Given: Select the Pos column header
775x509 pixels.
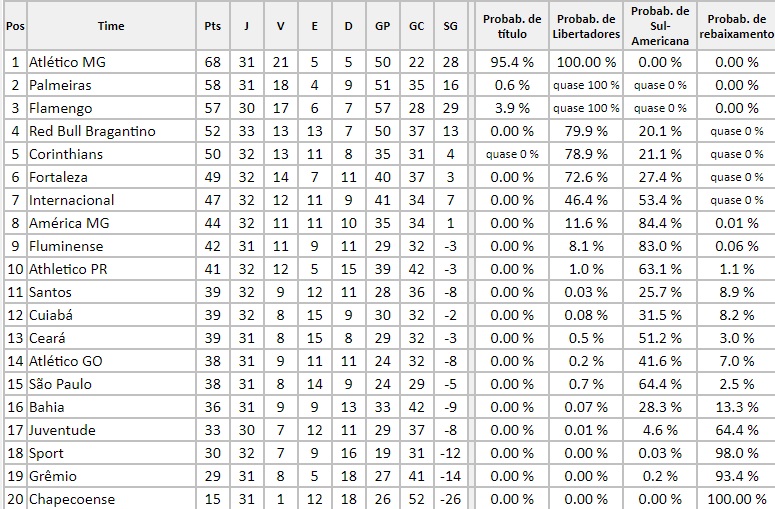Looking at the screenshot, I should 15,26.
